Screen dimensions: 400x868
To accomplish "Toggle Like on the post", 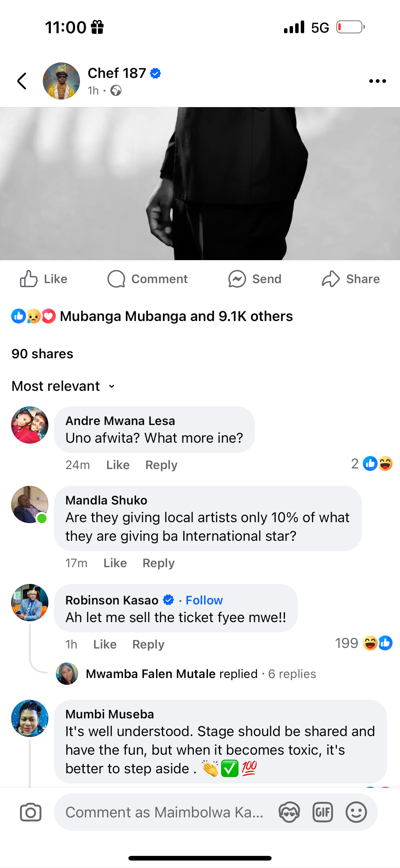I will pyautogui.click(x=44, y=279).
